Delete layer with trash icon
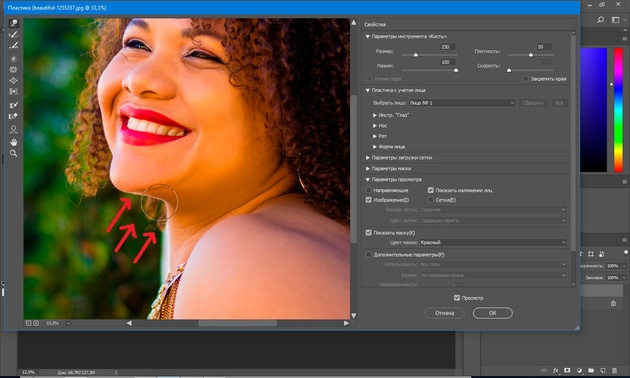Viewport: 630px width, 378px height. tap(614, 370)
